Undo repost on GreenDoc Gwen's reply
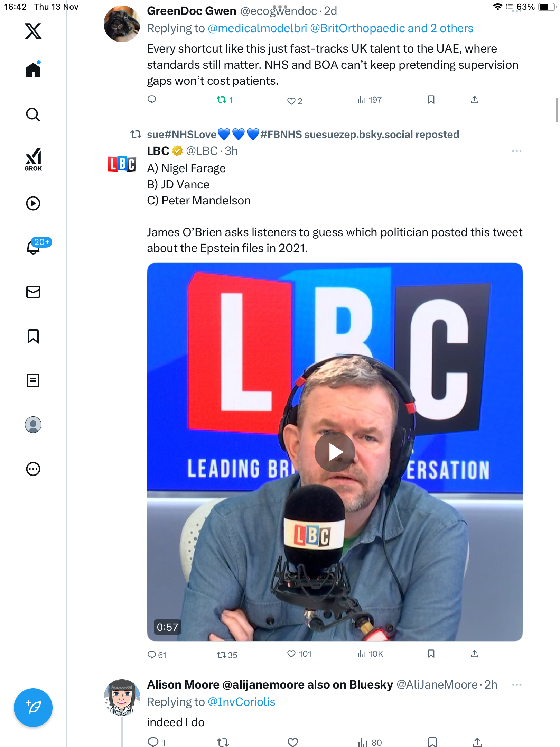Viewport: 560px width, 747px height. (x=222, y=100)
